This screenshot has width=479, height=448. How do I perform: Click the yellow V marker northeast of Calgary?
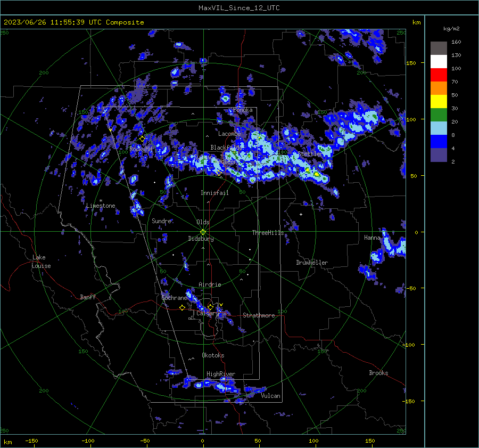pyautogui.click(x=221, y=305)
